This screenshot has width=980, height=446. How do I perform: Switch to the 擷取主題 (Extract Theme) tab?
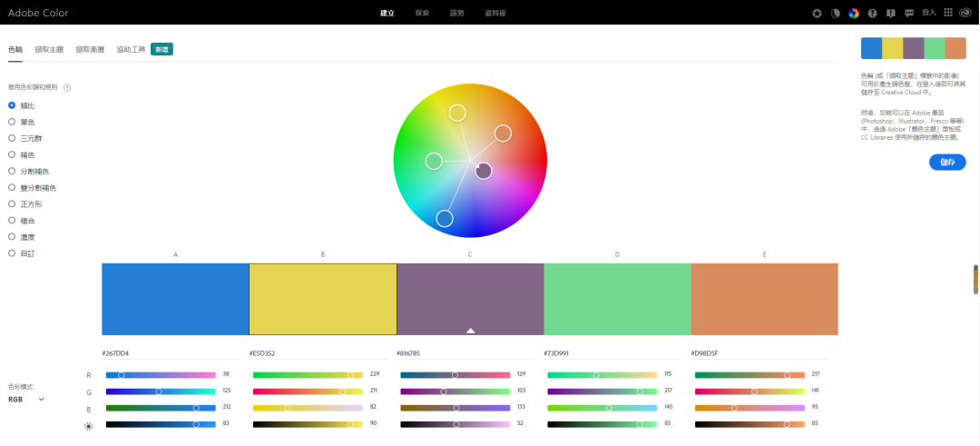coord(49,49)
